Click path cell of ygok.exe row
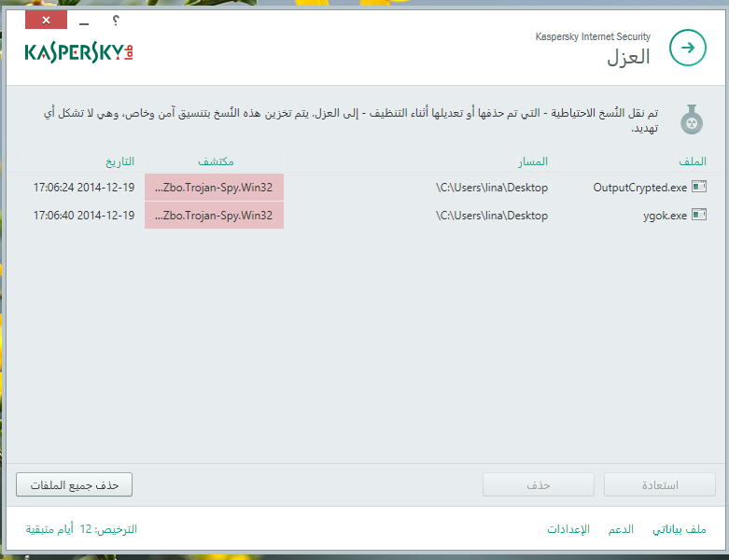Image resolution: width=729 pixels, height=560 pixels. [492, 216]
